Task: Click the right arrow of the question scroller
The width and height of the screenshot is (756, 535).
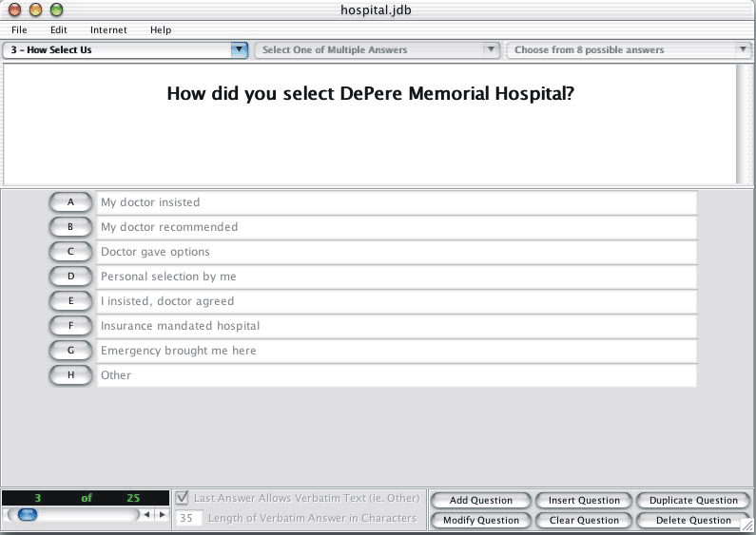Action: tap(163, 515)
